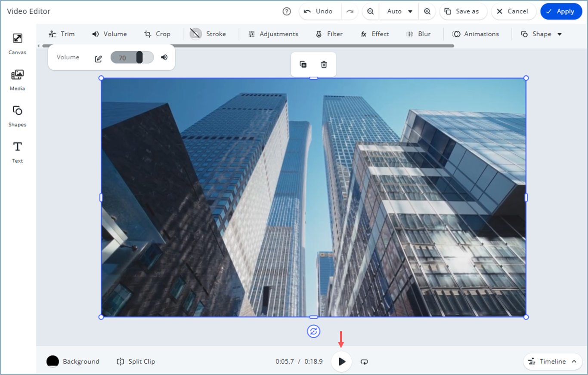Toggle the replace media swap control below canvas
Screen dimensions: 588x375
pyautogui.click(x=313, y=332)
